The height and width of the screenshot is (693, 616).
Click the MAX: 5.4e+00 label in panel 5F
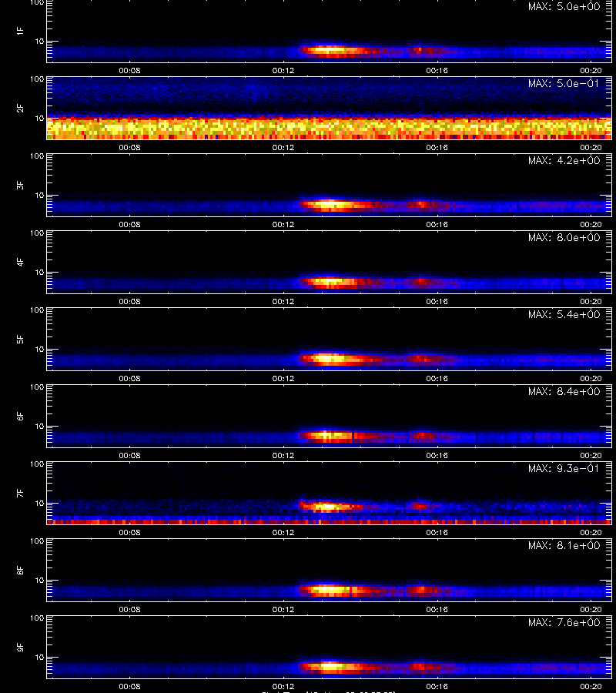click(x=564, y=314)
